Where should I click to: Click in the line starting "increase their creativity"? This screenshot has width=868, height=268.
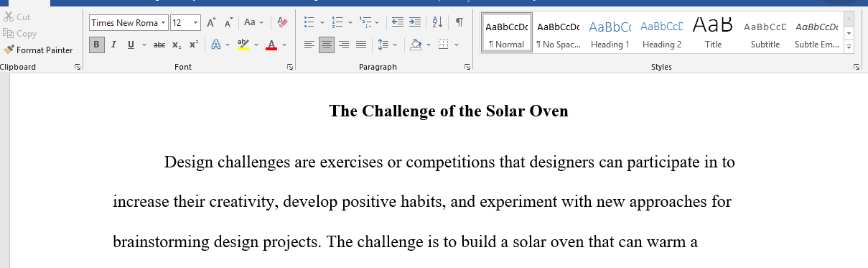click(x=422, y=202)
